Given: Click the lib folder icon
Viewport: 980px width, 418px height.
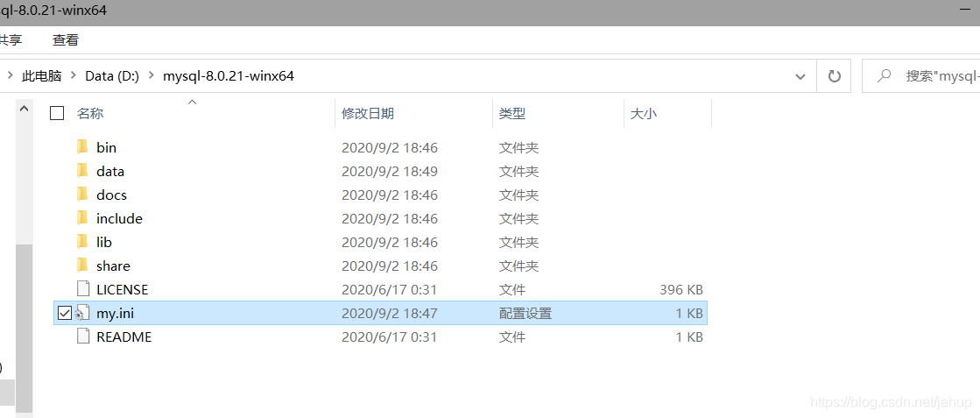Looking at the screenshot, I should point(82,242).
